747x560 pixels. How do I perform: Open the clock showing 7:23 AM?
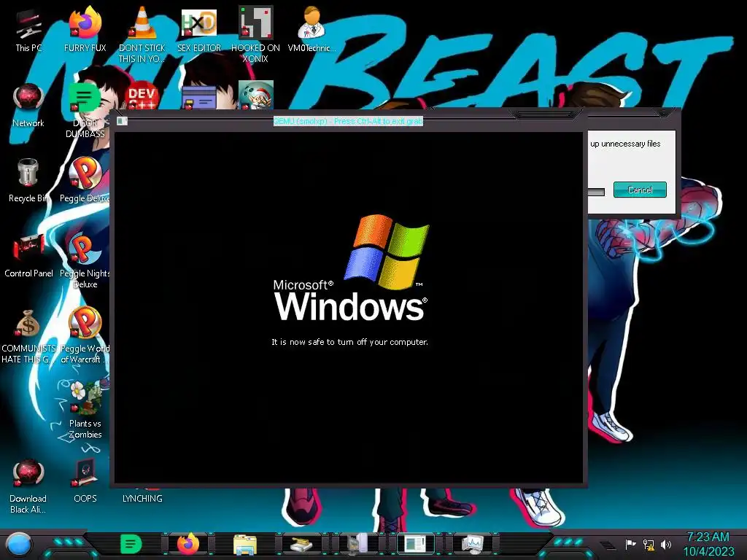click(x=708, y=544)
